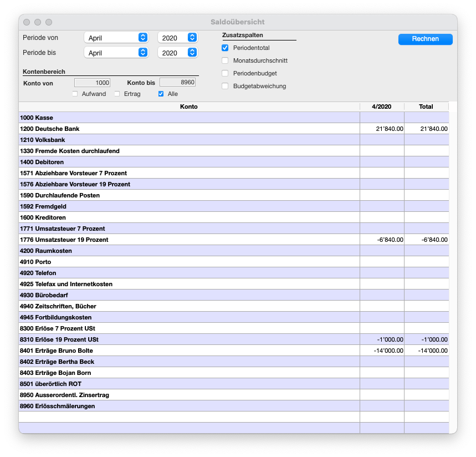476x457 pixels.
Task: Select row 1590 Durchlaufende Posten
Action: 234,195
